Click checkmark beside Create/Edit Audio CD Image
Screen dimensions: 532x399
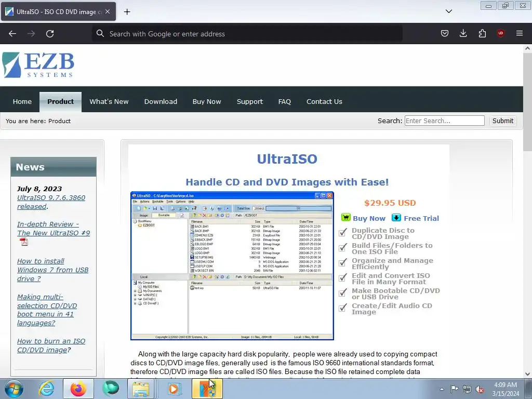[343, 308]
